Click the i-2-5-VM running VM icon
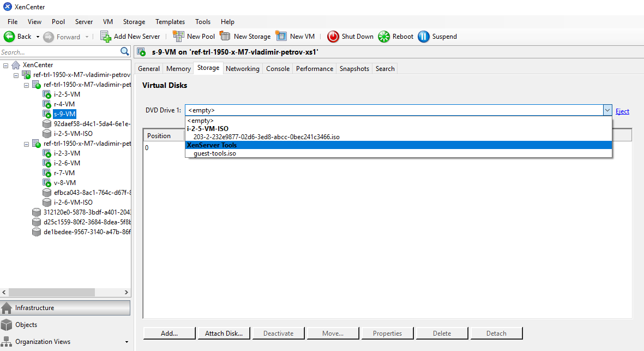The height and width of the screenshot is (351, 644). pyautogui.click(x=47, y=94)
